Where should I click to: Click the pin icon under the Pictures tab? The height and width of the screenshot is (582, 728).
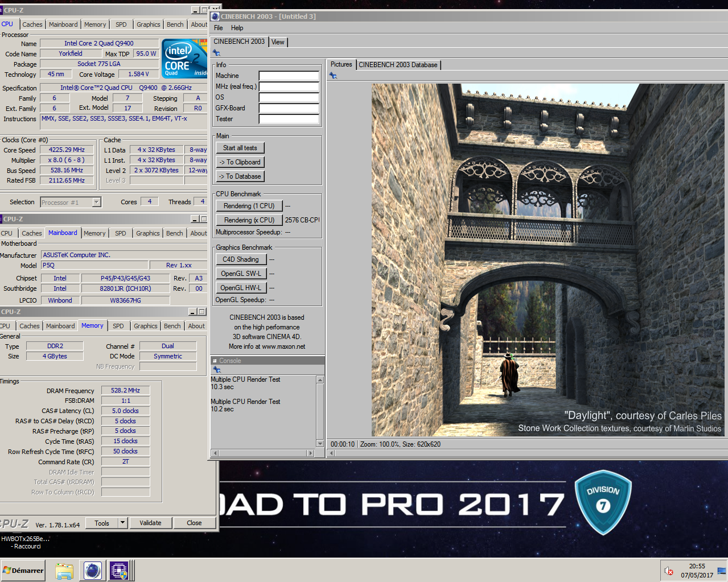coord(333,76)
